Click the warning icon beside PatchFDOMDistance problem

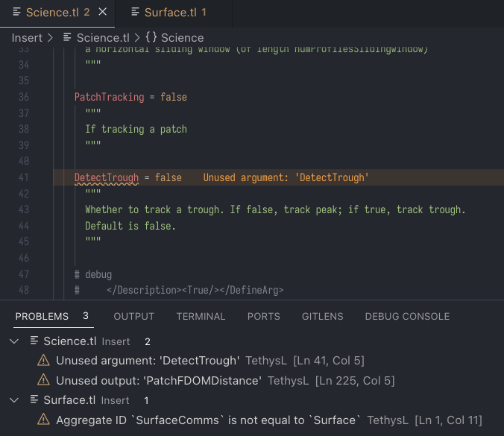point(43,381)
